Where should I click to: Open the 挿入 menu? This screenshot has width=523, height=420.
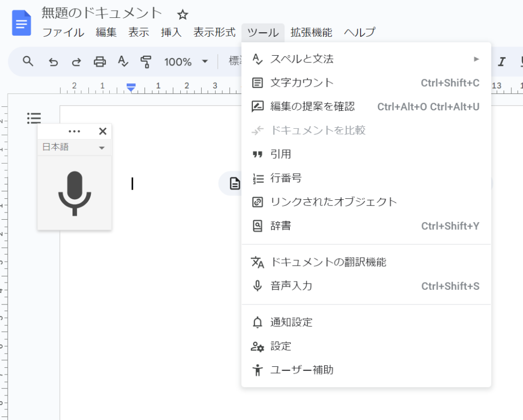(x=171, y=32)
